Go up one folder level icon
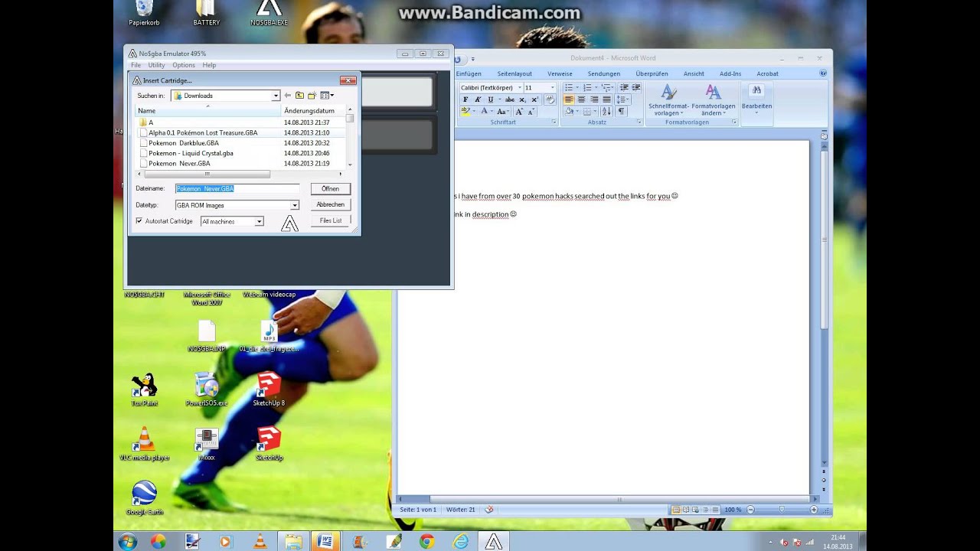 coord(299,96)
